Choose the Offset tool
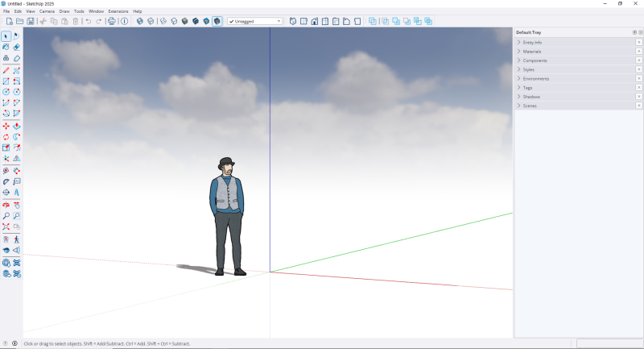The height and width of the screenshot is (349, 644). point(16,147)
